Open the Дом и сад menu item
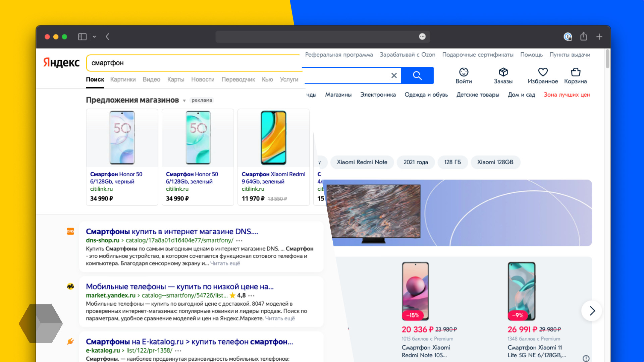This screenshot has width=644, height=362. coord(521,95)
